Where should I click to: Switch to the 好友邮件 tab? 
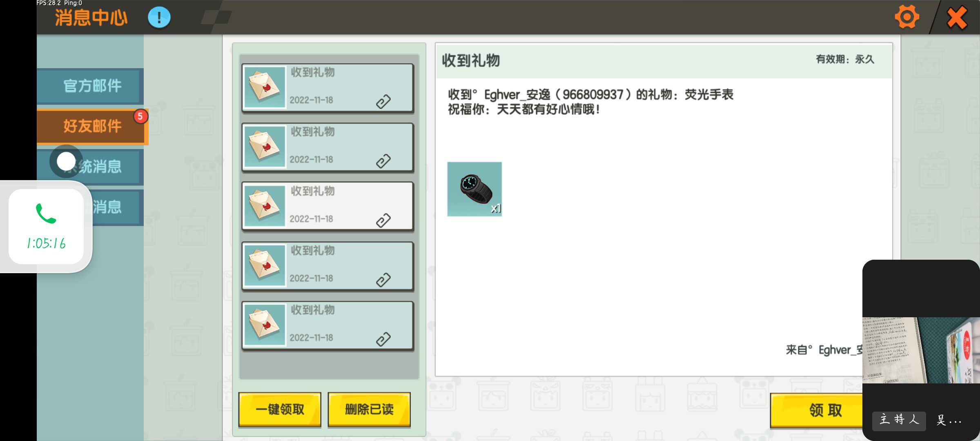pyautogui.click(x=92, y=127)
